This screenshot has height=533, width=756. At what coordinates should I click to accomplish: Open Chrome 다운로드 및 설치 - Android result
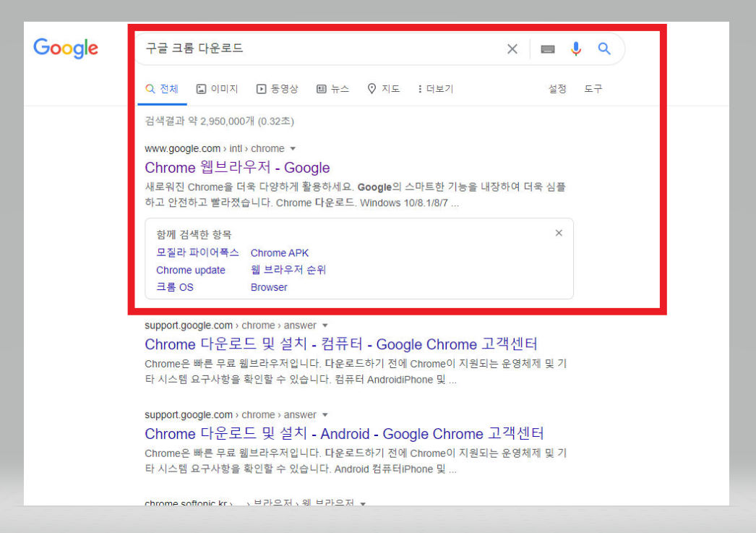(x=344, y=433)
